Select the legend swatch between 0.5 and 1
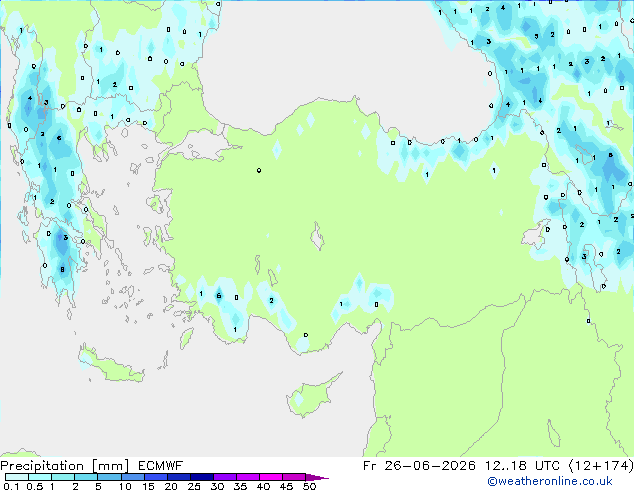 (40, 477)
